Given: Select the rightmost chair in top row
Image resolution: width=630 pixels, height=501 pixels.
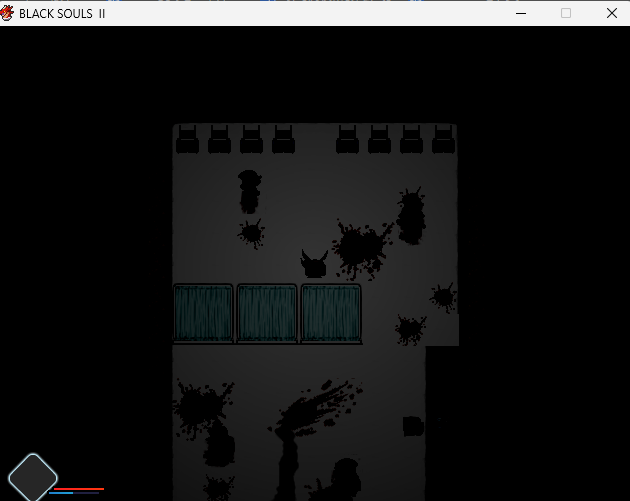Looking at the screenshot, I should tap(443, 140).
